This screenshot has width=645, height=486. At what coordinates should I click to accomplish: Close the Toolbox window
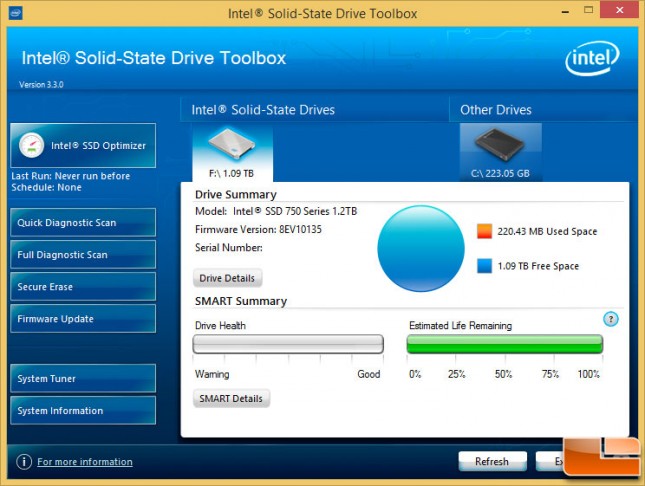(x=619, y=10)
